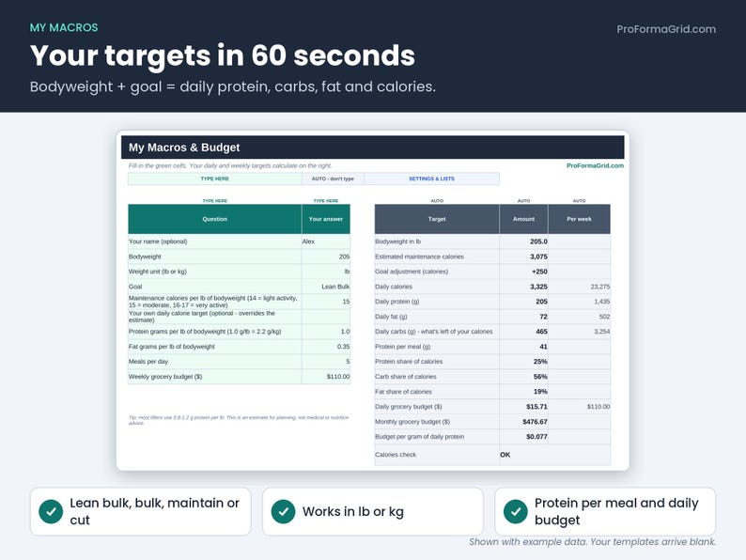Image resolution: width=746 pixels, height=560 pixels.
Task: Select the TYPE HERE legend cell
Action: (x=214, y=179)
